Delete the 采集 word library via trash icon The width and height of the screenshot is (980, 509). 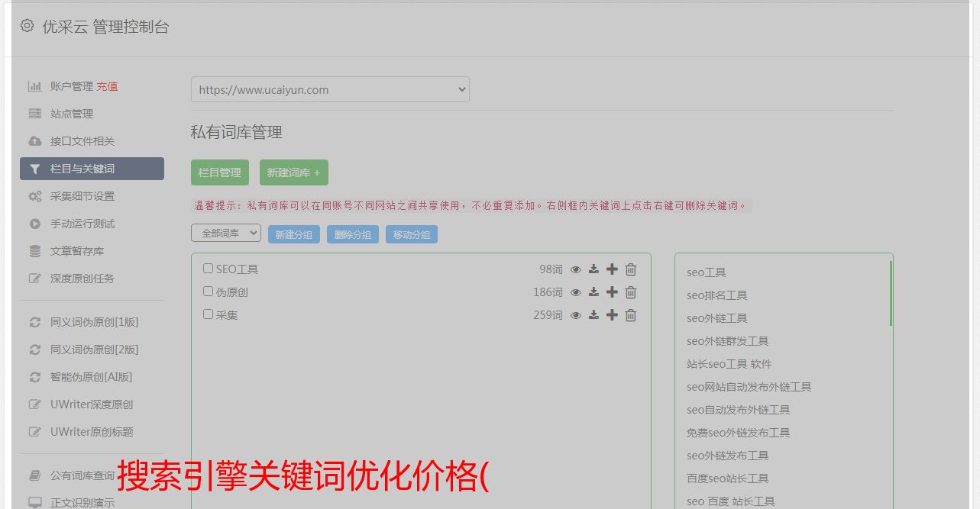(631, 315)
